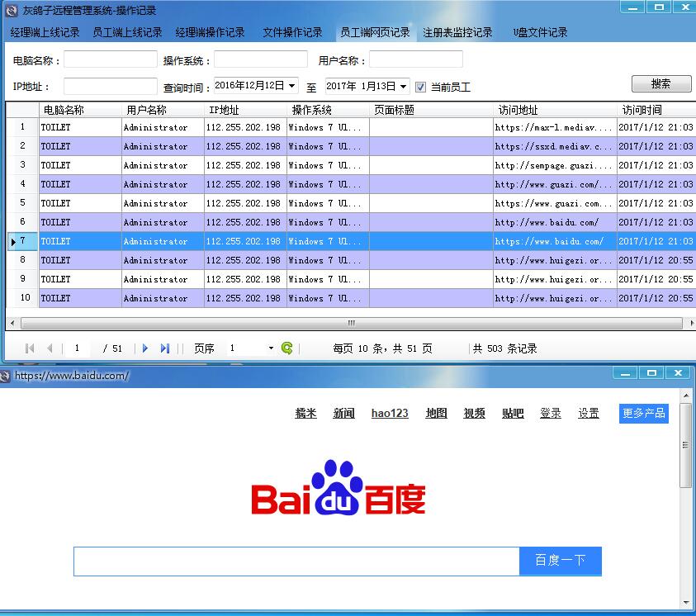The height and width of the screenshot is (616, 696).
Task: Open the hao123 link
Action: pyautogui.click(x=390, y=414)
